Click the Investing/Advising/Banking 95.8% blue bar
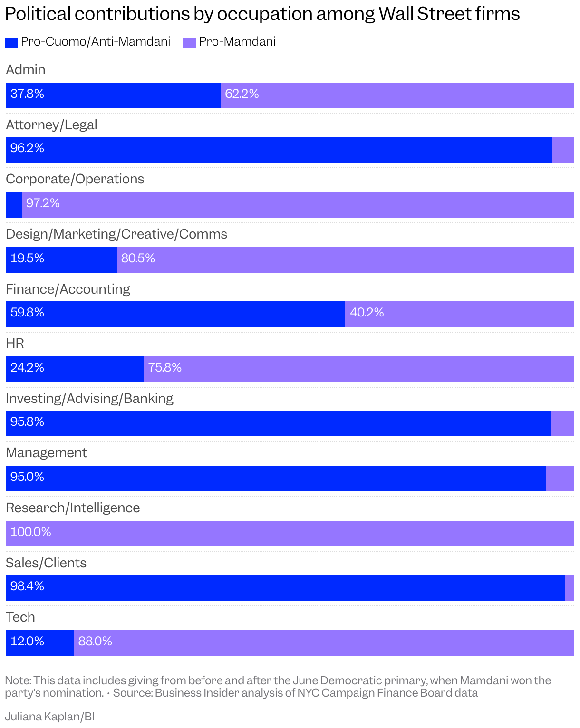This screenshot has height=728, width=580. click(x=278, y=423)
